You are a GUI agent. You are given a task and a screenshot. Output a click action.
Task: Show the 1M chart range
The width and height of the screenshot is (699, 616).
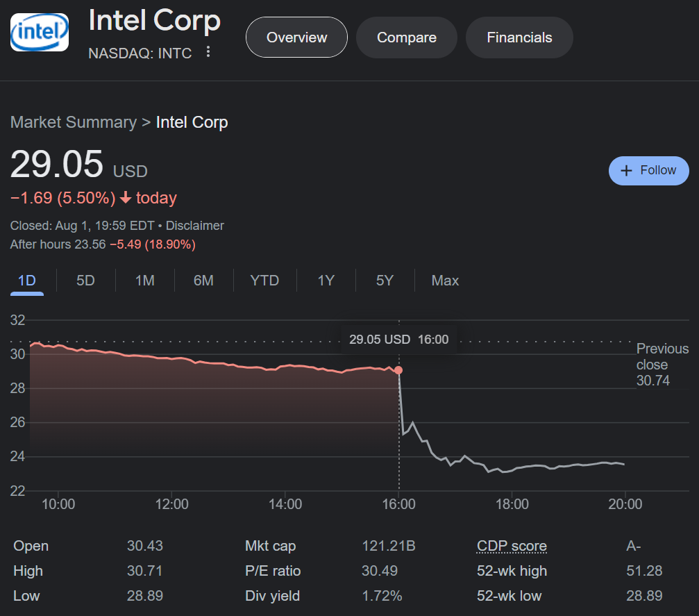pyautogui.click(x=144, y=281)
